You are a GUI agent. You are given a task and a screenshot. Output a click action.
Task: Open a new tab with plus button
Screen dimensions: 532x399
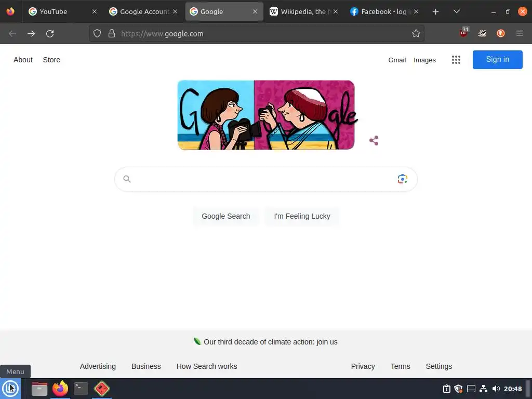point(436,12)
